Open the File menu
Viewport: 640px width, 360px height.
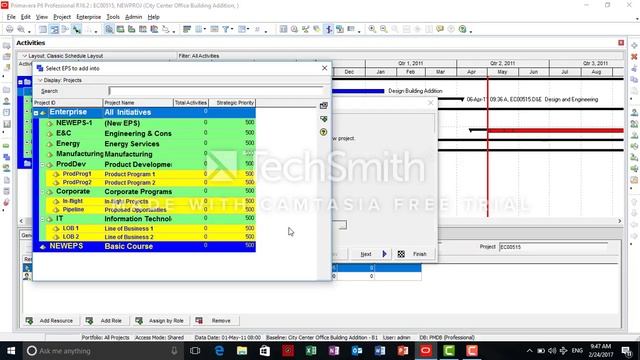[11, 17]
